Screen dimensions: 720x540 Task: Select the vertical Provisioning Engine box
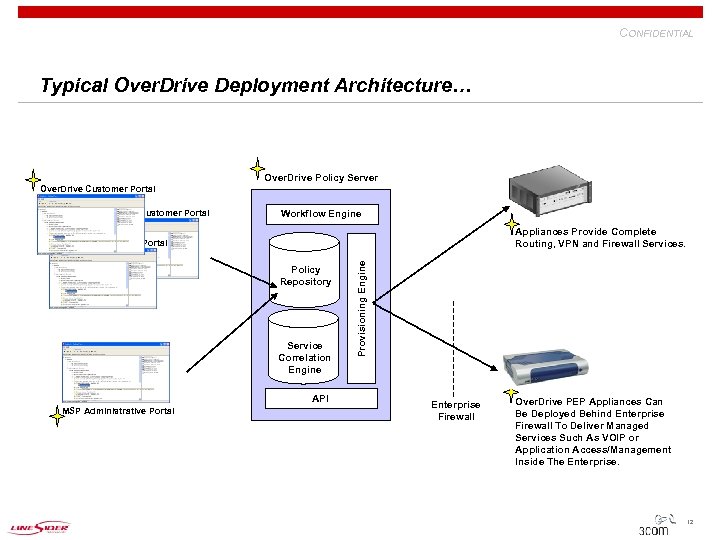tap(361, 308)
